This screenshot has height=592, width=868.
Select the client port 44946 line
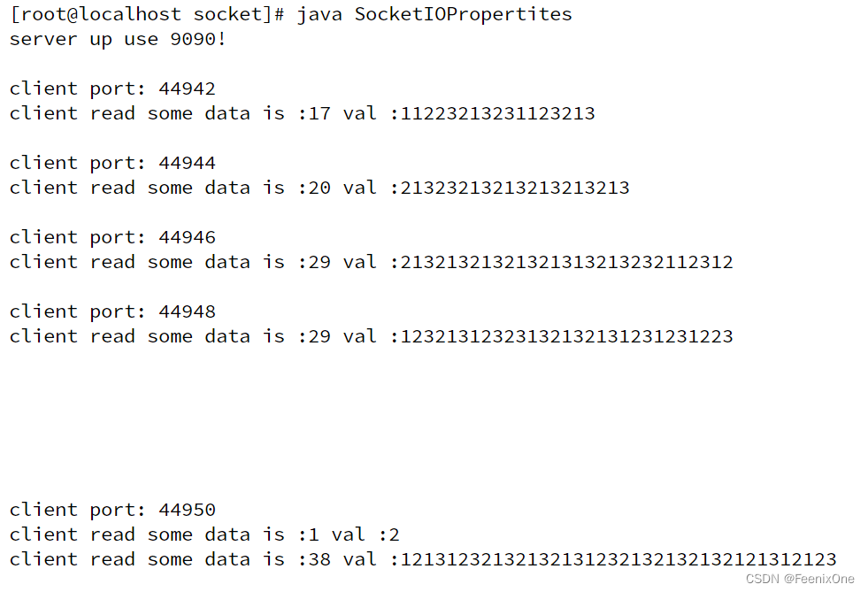click(x=112, y=237)
